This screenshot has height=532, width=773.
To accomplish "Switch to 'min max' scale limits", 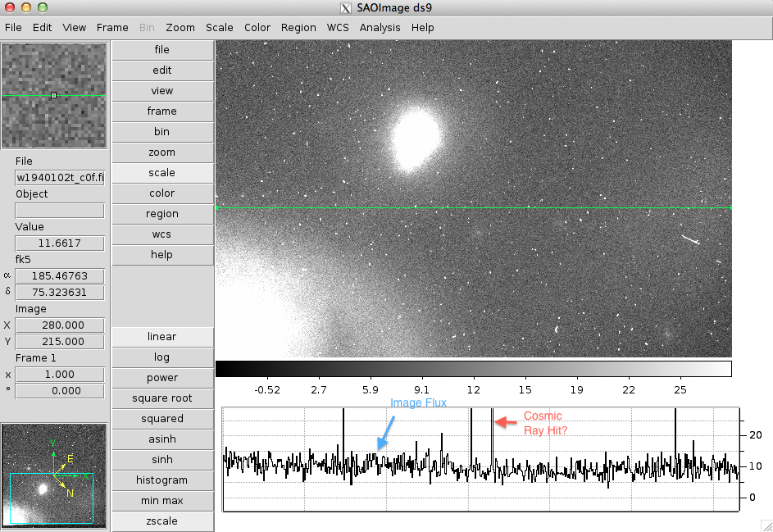I will click(162, 501).
